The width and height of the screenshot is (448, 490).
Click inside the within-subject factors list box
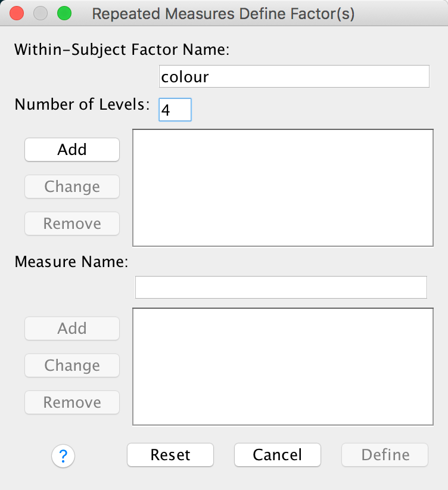(282, 187)
